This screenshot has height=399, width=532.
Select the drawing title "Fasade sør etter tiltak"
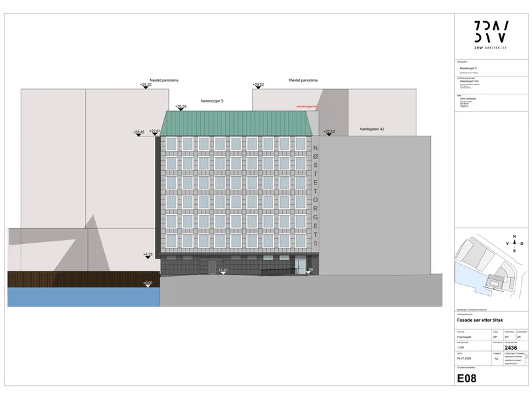(479, 321)
